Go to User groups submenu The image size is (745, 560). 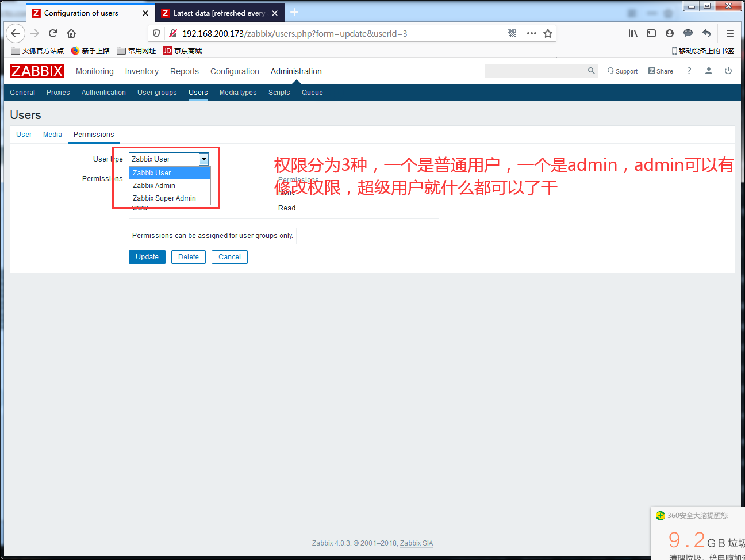(157, 93)
